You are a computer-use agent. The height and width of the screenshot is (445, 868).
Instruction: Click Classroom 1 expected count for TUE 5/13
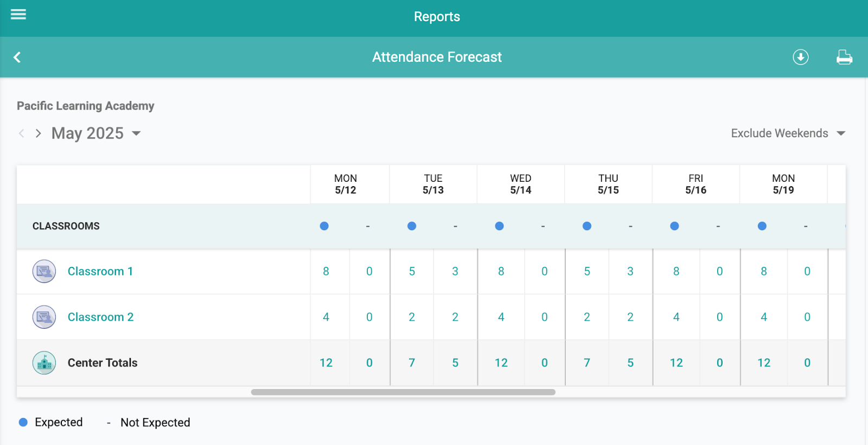pyautogui.click(x=412, y=271)
